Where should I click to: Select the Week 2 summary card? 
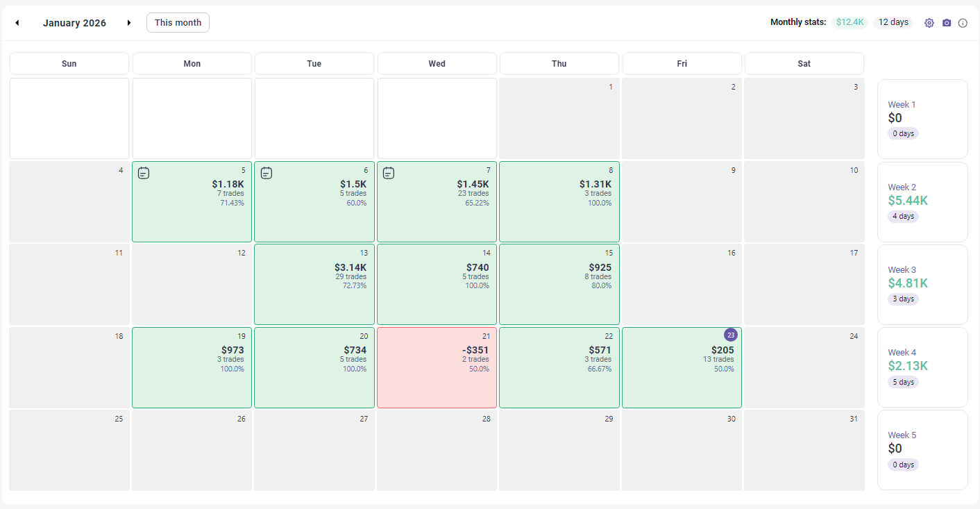(x=922, y=201)
